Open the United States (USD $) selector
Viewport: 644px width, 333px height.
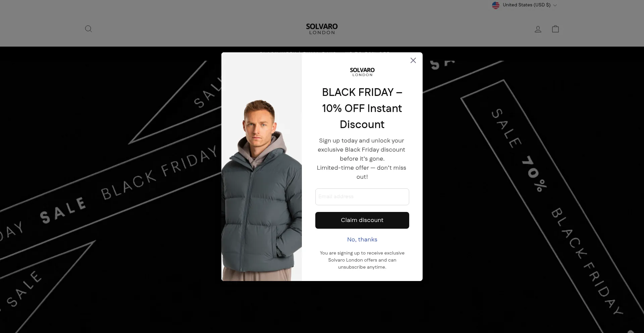click(x=524, y=5)
